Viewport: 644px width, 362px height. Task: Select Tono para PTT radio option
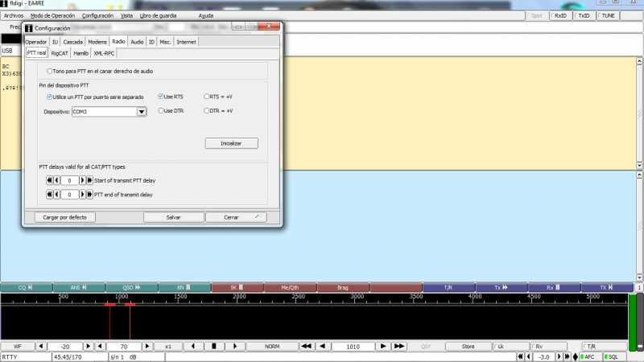[50, 72]
